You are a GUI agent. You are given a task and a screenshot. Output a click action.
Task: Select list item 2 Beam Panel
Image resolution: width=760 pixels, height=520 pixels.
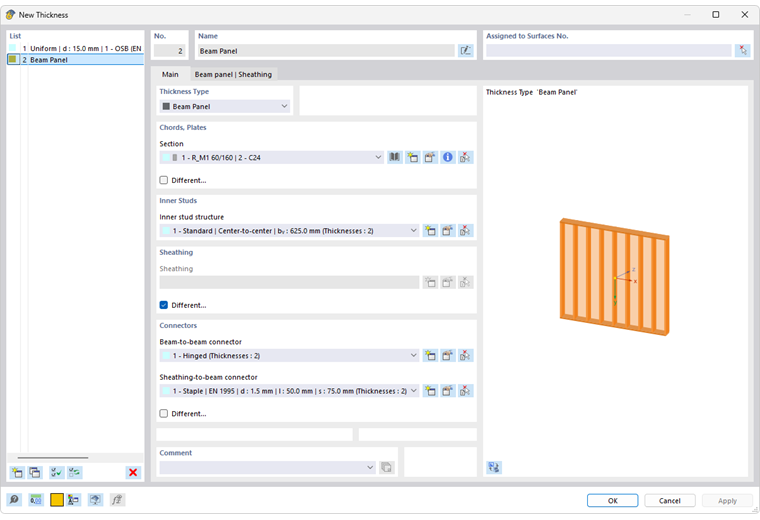coord(76,60)
